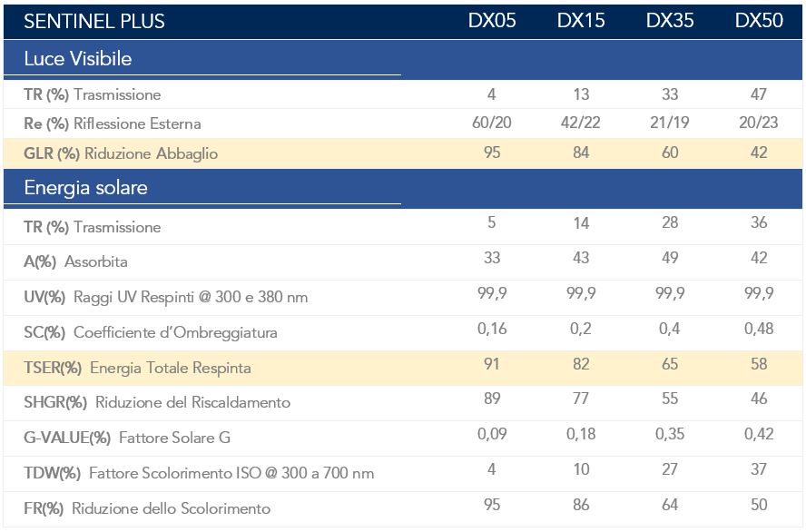Viewport: 806px width, 532px height.
Task: Click the TSER(%) Energia Totale Respinta label
Action: coord(137,369)
